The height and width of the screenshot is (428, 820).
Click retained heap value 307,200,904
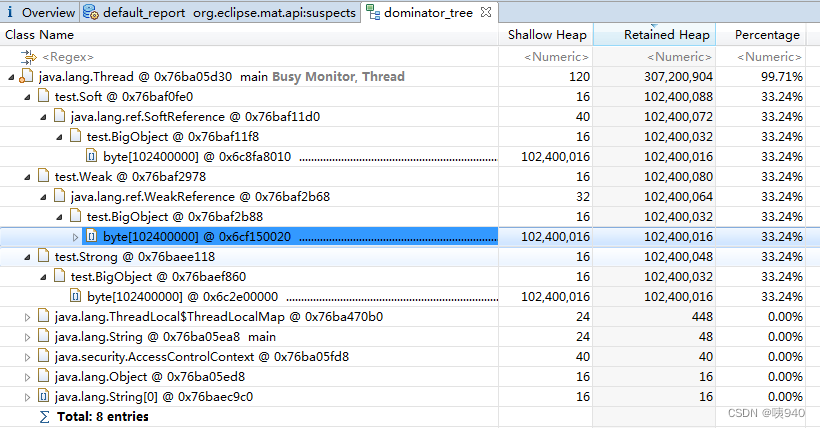pos(678,77)
